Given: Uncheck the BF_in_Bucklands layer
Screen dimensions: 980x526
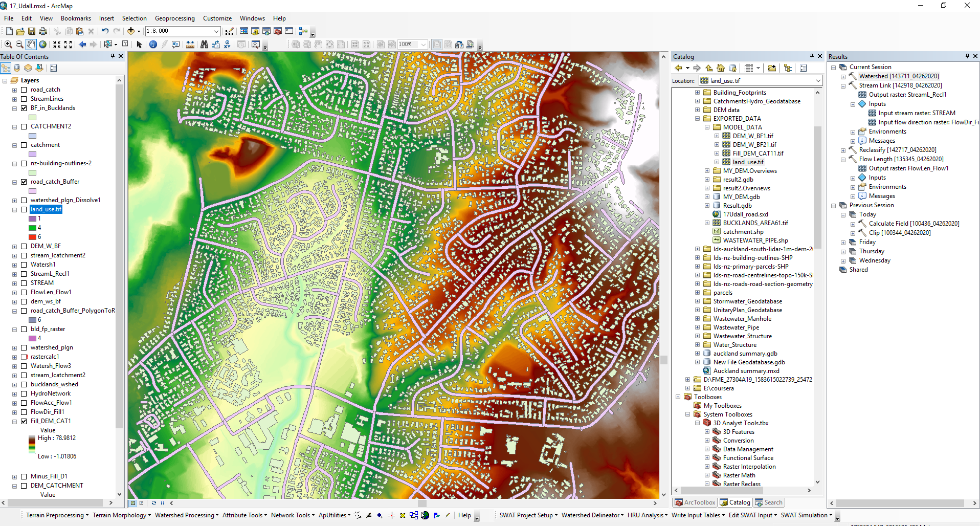Looking at the screenshot, I should (24, 108).
